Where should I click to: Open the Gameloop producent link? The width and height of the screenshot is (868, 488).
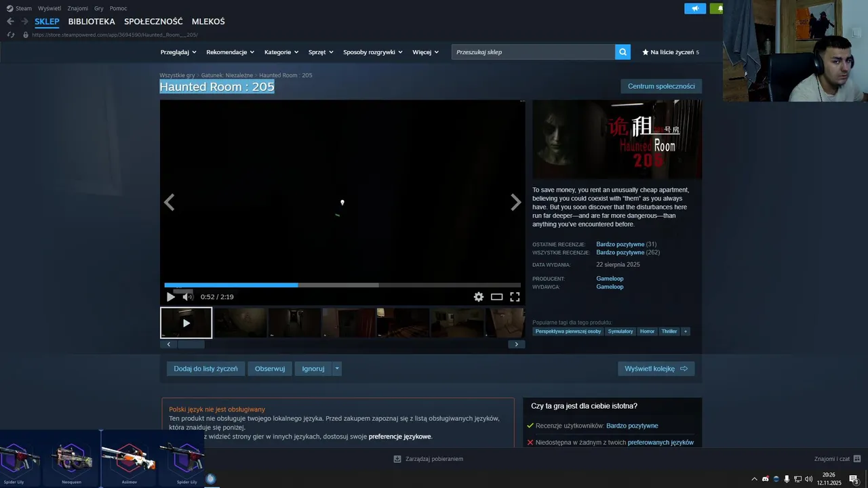pyautogui.click(x=610, y=279)
